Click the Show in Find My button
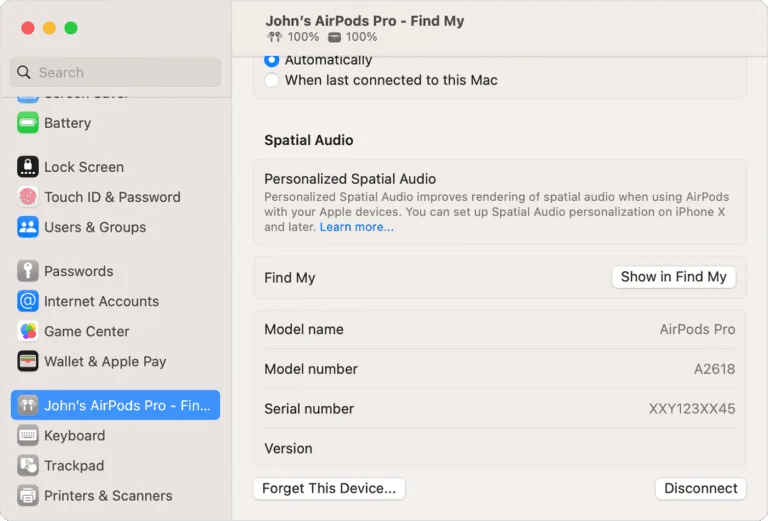This screenshot has width=768, height=521. 673,277
